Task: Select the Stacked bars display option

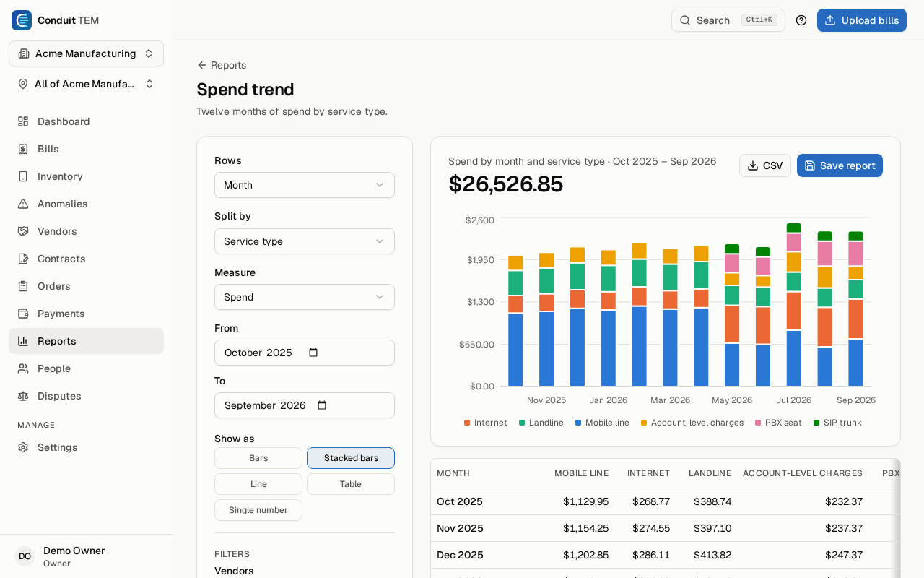Action: click(x=351, y=458)
